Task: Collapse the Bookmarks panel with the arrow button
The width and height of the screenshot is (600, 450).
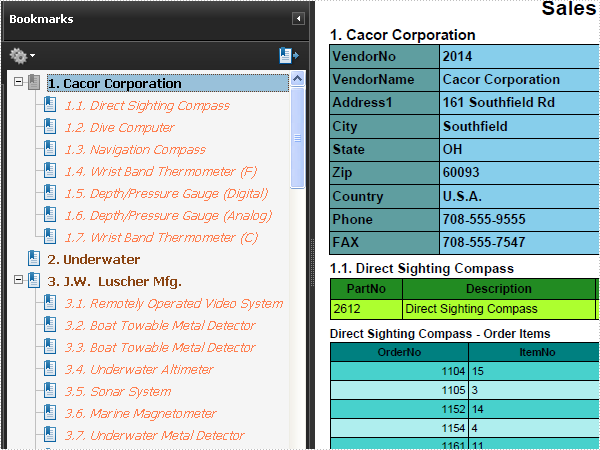Action: [x=298, y=18]
